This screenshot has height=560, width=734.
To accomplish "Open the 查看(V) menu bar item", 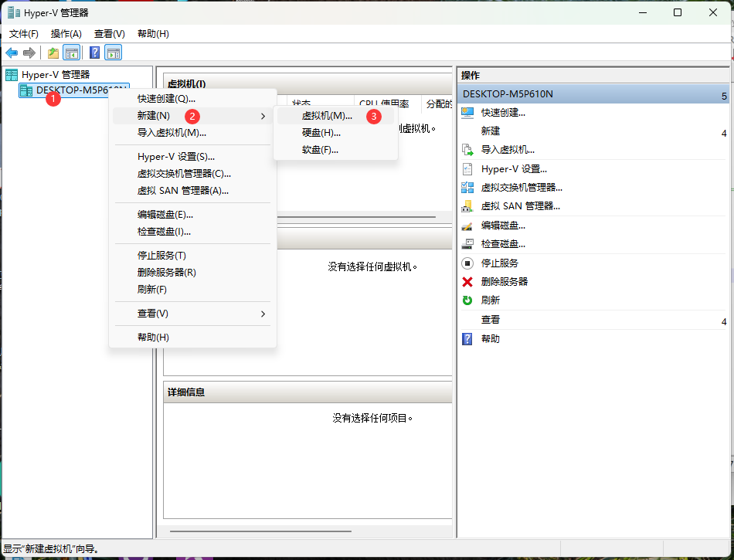I will pyautogui.click(x=110, y=34).
